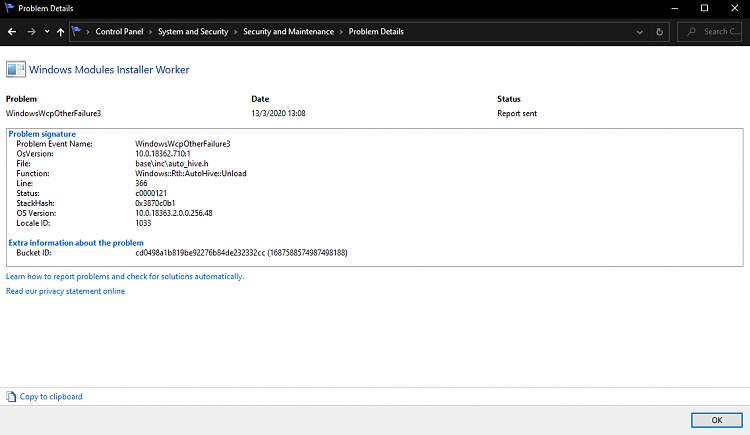The height and width of the screenshot is (435, 750).
Task: Navigate to Control Panel breadcrumb
Action: (x=120, y=31)
